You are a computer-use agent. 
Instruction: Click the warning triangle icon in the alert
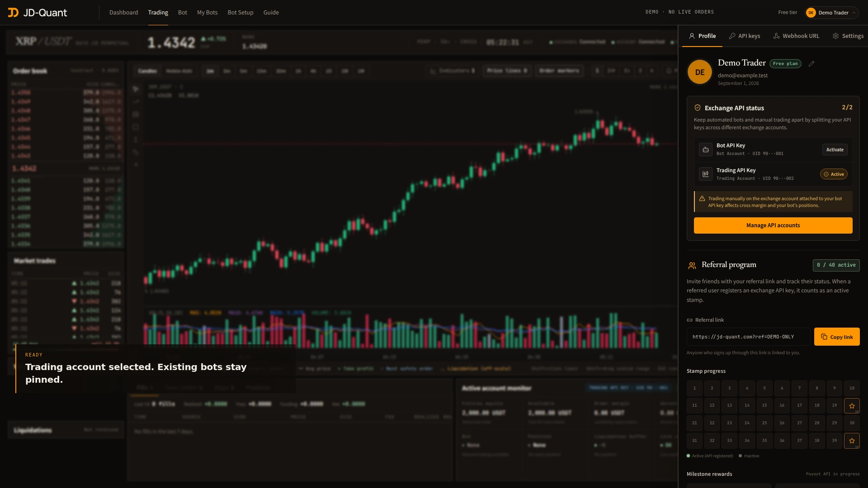702,199
